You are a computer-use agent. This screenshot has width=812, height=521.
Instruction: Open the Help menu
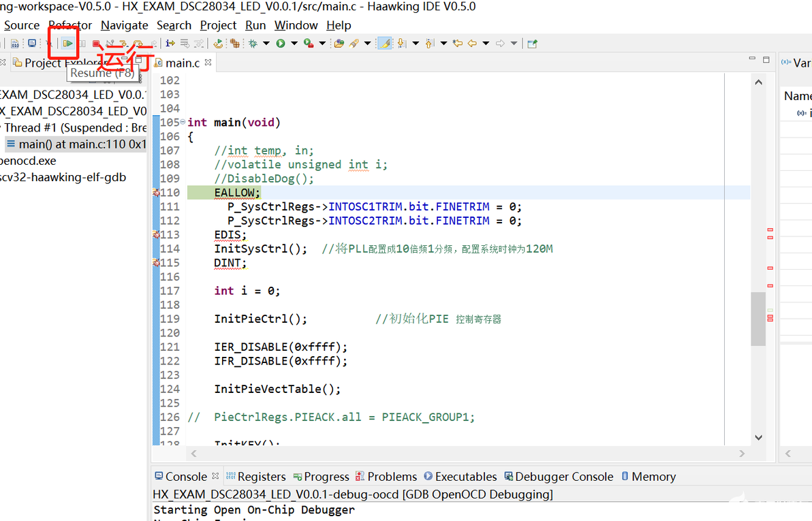(x=339, y=25)
